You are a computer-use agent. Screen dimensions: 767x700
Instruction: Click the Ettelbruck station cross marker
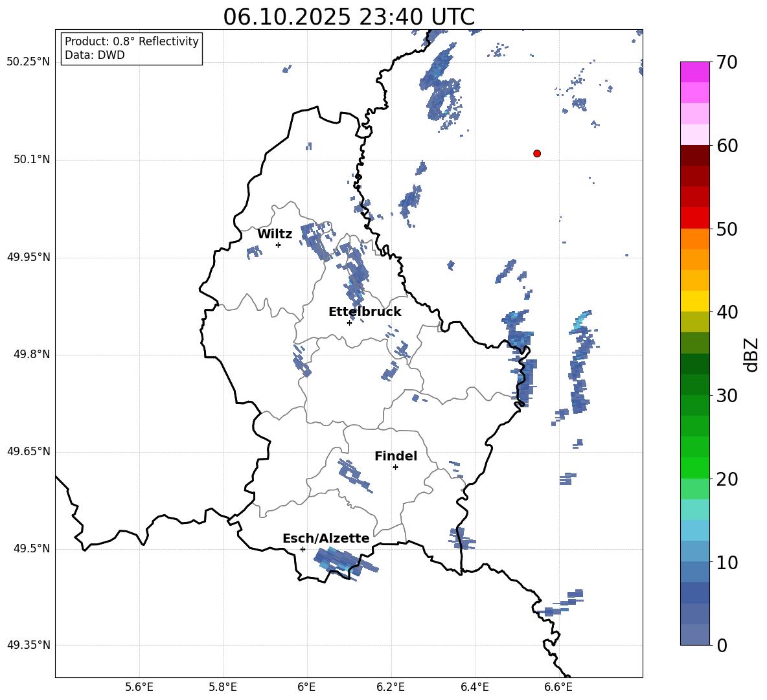tap(349, 322)
